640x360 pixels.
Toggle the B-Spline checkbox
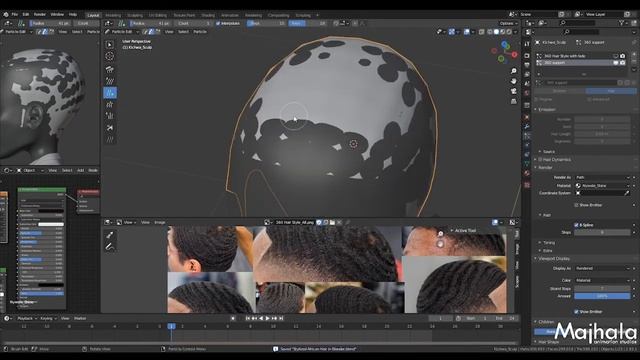tap(576, 225)
